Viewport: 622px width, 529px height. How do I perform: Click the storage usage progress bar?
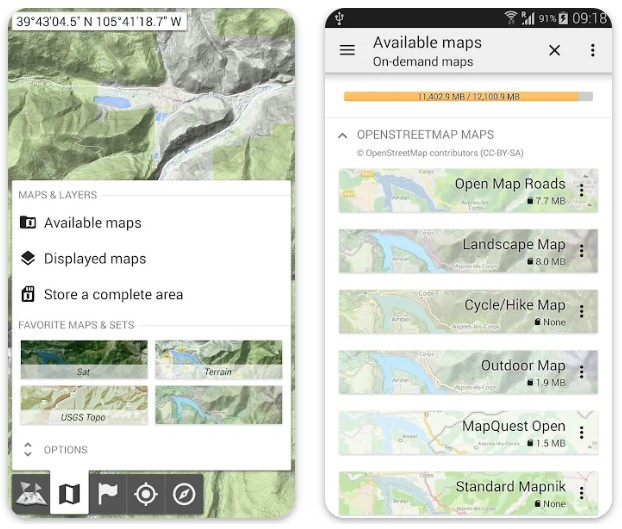point(468,96)
